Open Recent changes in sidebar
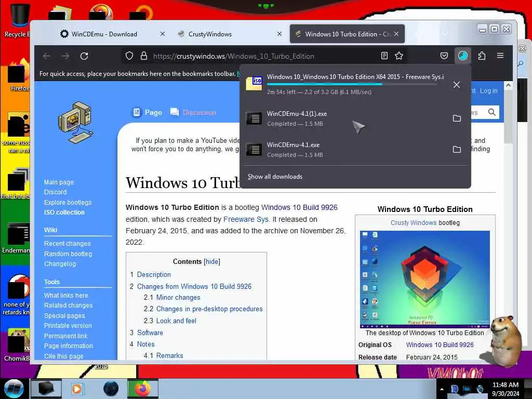 click(x=68, y=244)
